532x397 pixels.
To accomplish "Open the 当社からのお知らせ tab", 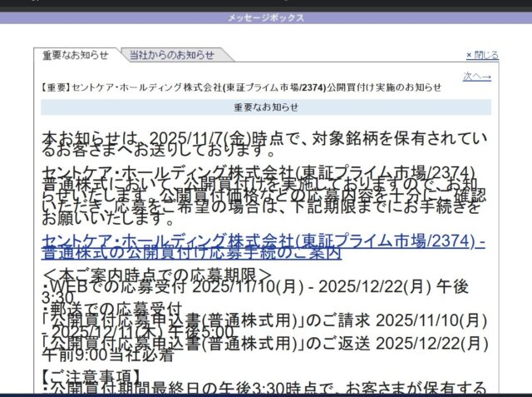I will 171,55.
